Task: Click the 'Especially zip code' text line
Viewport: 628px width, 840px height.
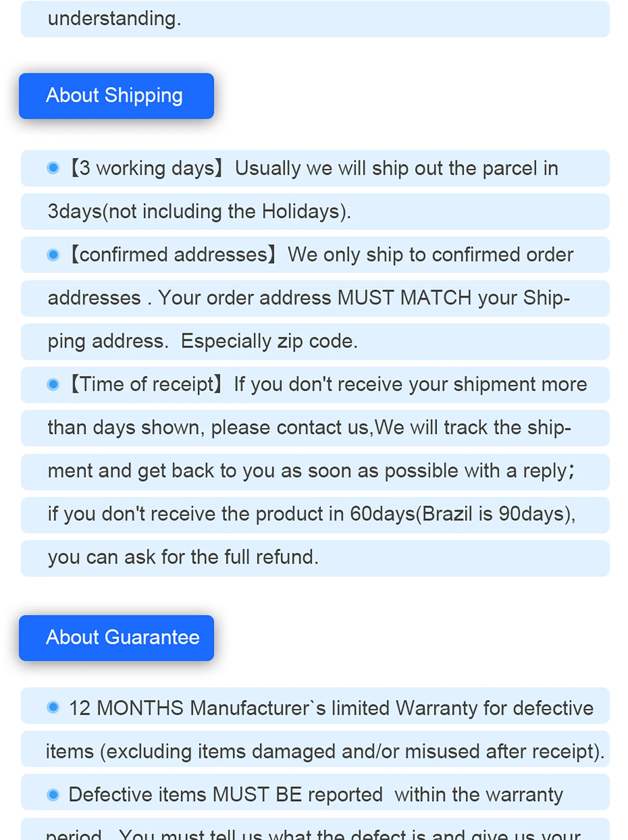Action: click(x=203, y=341)
